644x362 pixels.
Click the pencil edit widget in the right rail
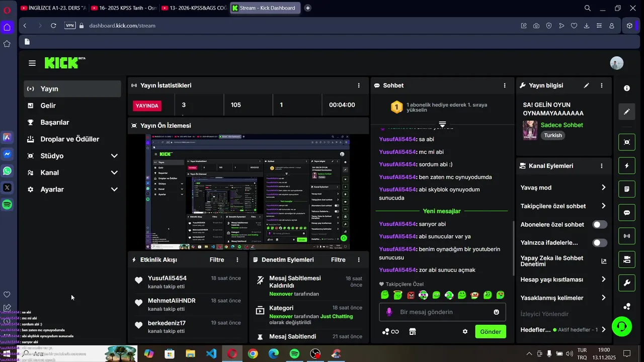click(627, 112)
